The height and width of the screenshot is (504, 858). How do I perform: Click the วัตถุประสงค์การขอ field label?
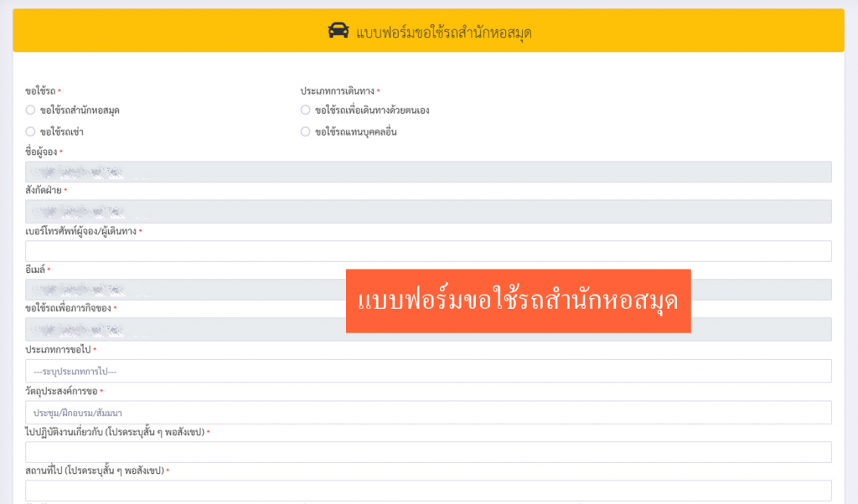click(61, 391)
